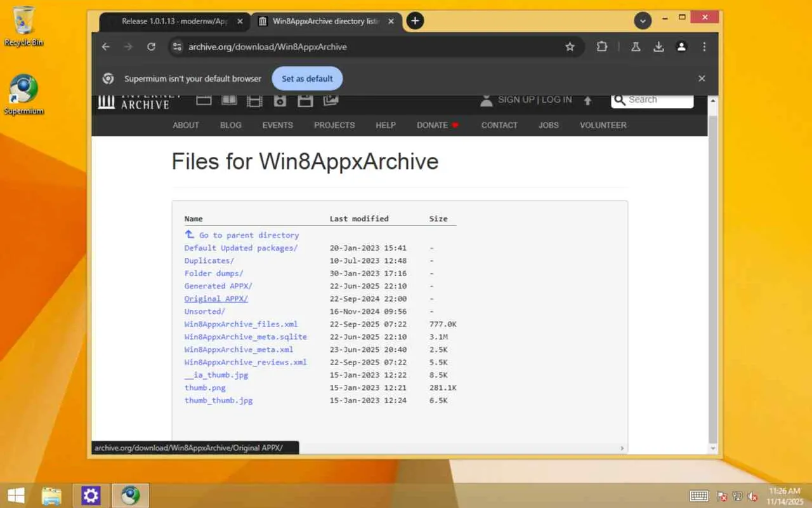This screenshot has height=508, width=812.
Task: Open Internet Archive Audio speaker icon
Action: pos(280,100)
